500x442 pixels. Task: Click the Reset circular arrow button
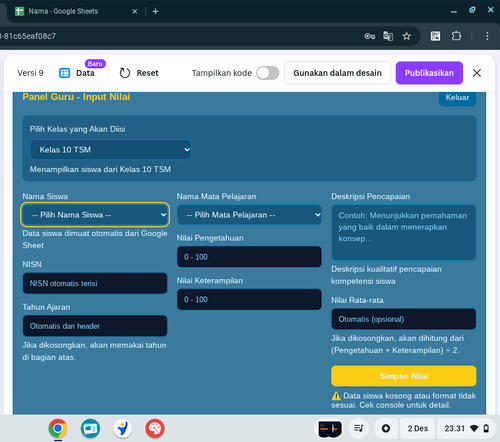coord(139,73)
